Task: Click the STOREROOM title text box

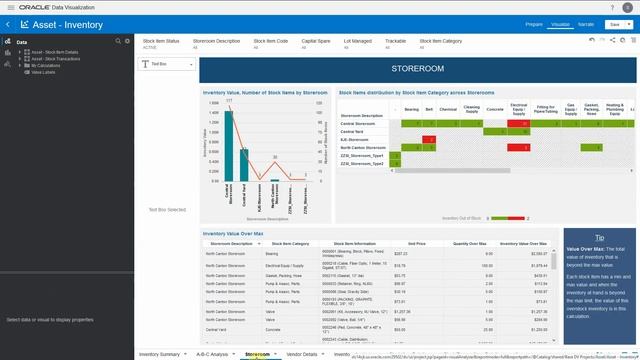Action: pyautogui.click(x=418, y=70)
